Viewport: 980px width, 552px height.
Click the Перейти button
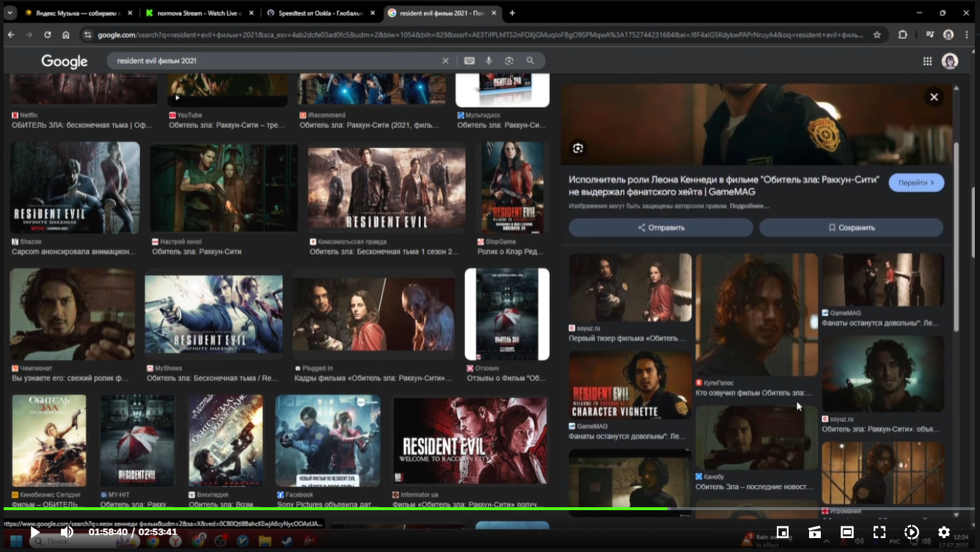916,183
